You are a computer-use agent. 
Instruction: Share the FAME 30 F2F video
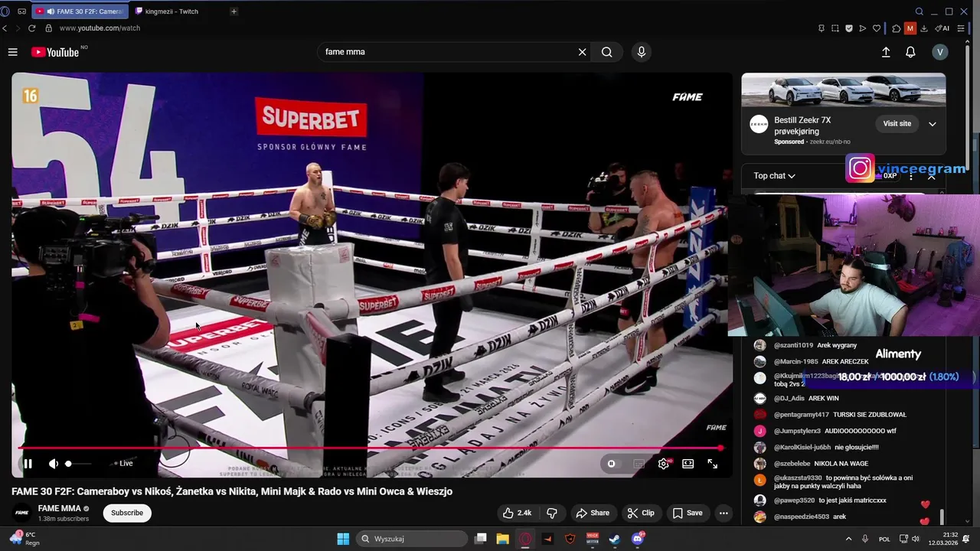(x=593, y=513)
